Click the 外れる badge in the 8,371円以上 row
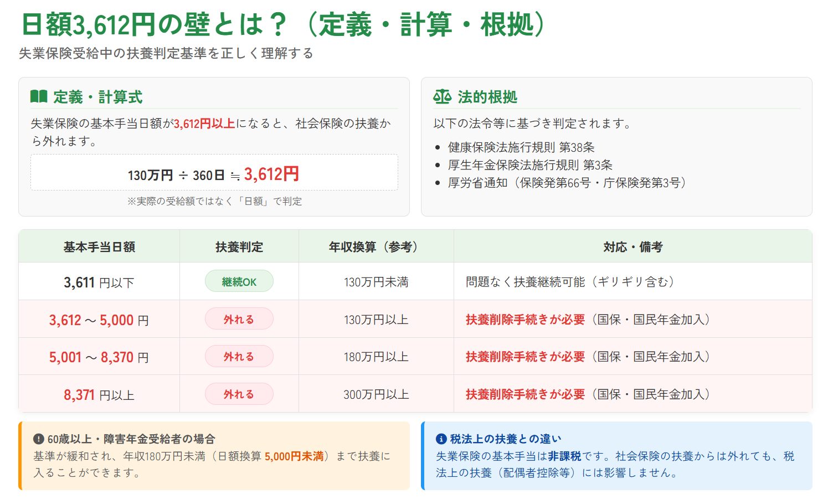This screenshot has height=504, width=833. tap(239, 394)
